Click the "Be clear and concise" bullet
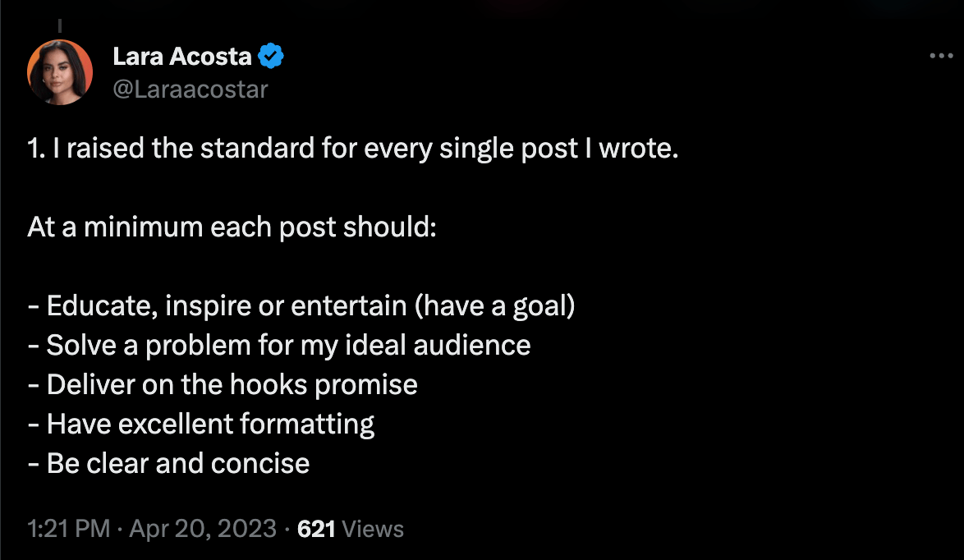The height and width of the screenshot is (560, 964). [x=168, y=463]
